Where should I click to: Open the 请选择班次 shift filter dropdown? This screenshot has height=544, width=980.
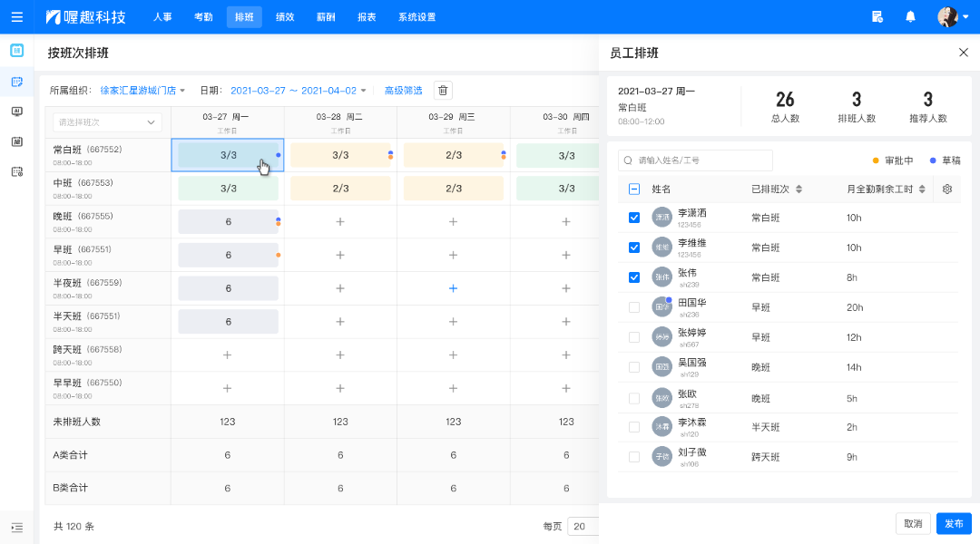106,121
